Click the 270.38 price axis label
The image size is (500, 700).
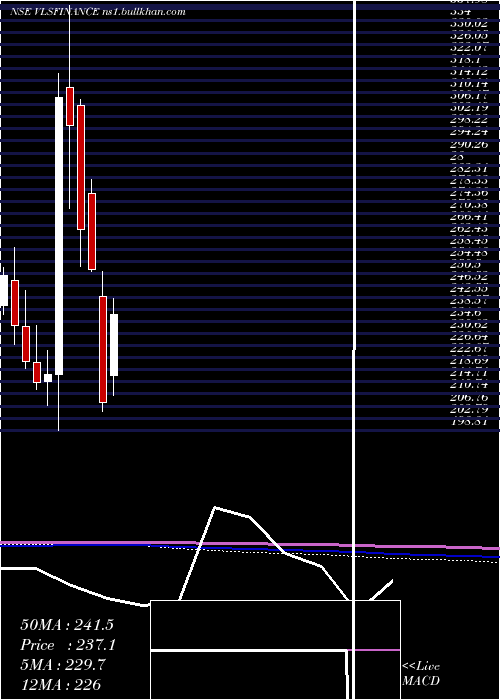(x=468, y=204)
